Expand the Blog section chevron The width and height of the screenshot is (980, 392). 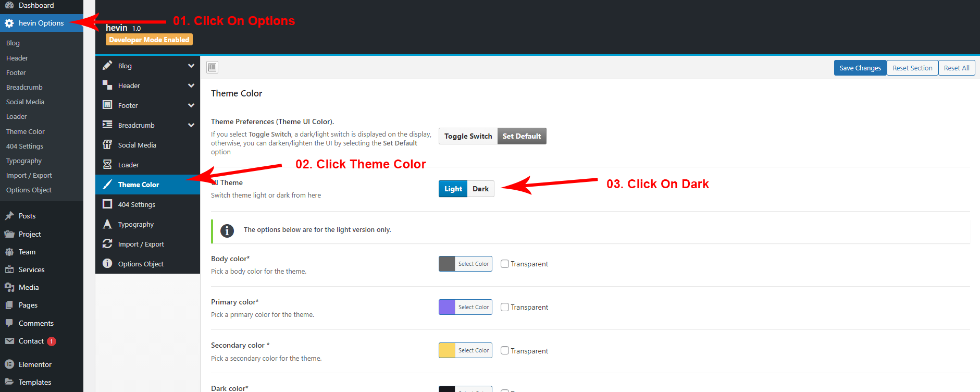(191, 66)
